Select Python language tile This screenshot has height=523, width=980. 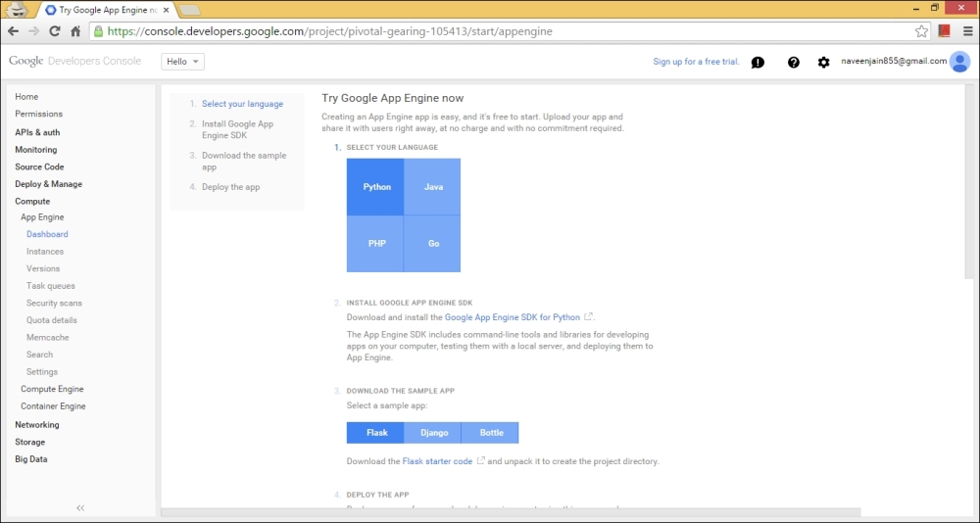point(375,187)
